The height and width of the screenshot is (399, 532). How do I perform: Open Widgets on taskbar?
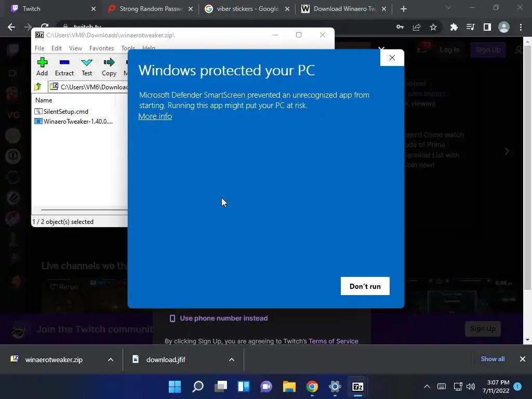(x=244, y=387)
